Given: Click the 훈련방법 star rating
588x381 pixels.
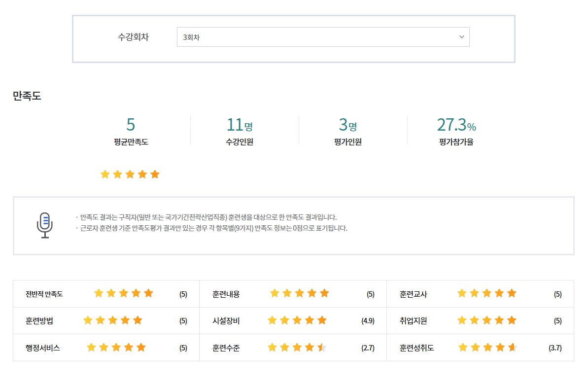Looking at the screenshot, I should [113, 321].
